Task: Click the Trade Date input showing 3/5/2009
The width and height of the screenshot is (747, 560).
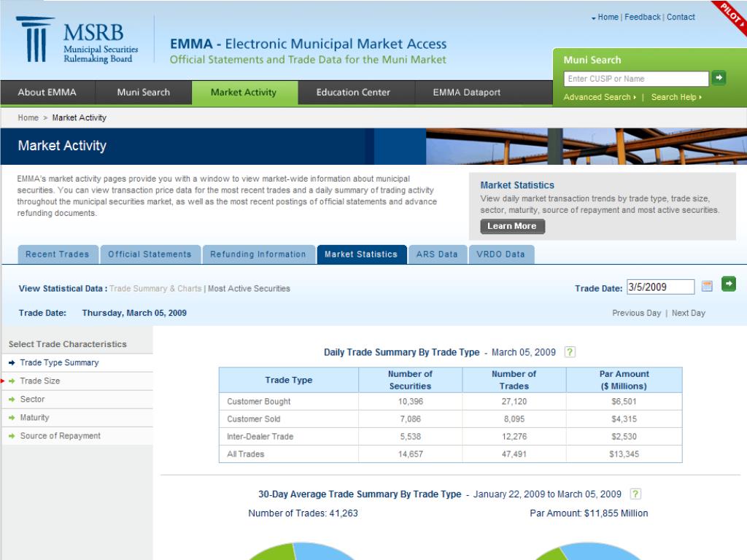Action: pos(660,287)
